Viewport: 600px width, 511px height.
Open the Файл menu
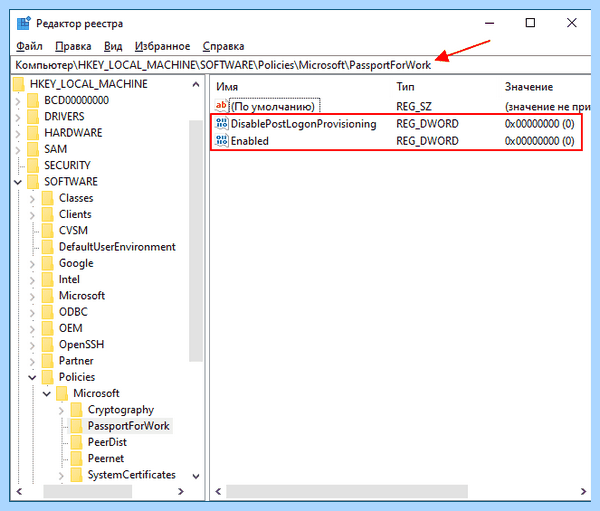[29, 46]
